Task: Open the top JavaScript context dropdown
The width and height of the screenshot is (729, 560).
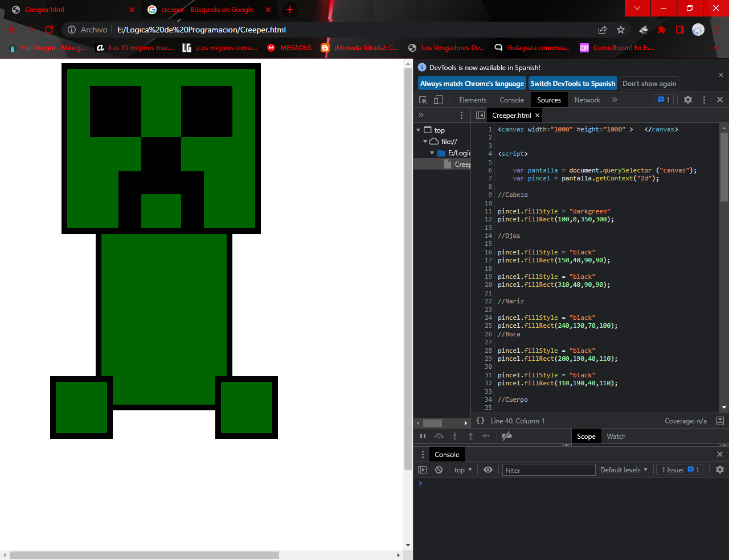Action: coord(463,470)
